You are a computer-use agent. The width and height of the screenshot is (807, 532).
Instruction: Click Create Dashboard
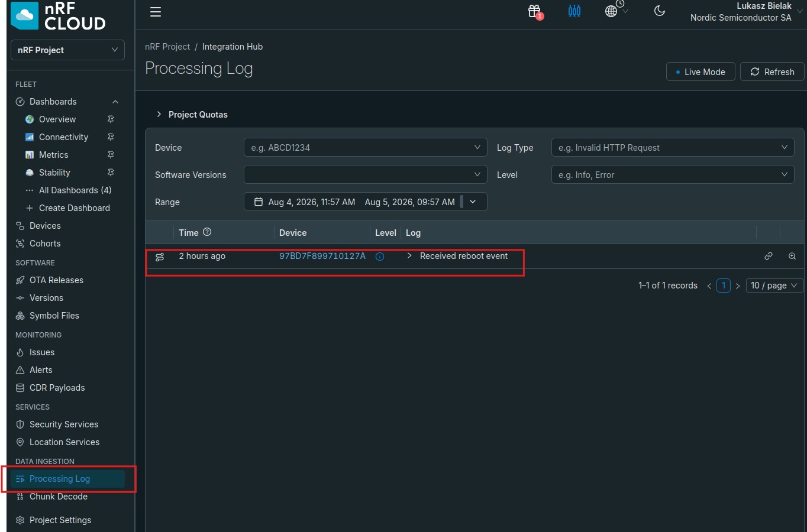74,208
